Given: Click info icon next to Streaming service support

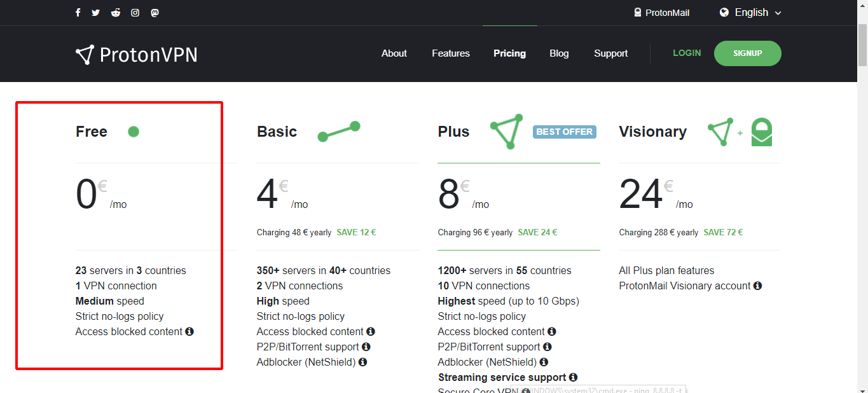Looking at the screenshot, I should (x=573, y=378).
